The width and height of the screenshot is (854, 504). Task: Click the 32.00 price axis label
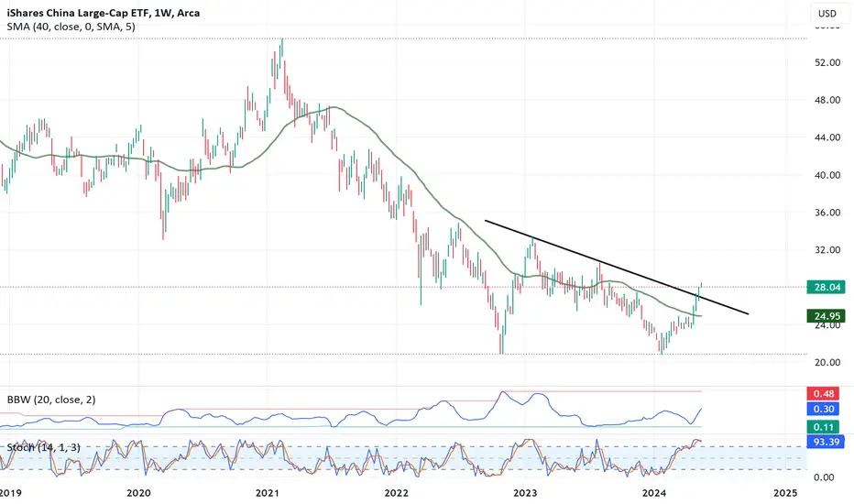coord(827,250)
